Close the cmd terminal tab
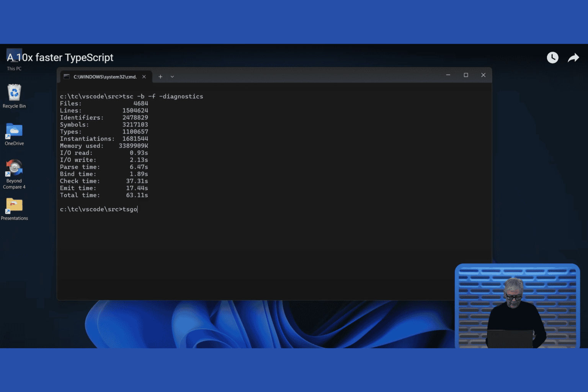The width and height of the screenshot is (588, 392). point(144,77)
